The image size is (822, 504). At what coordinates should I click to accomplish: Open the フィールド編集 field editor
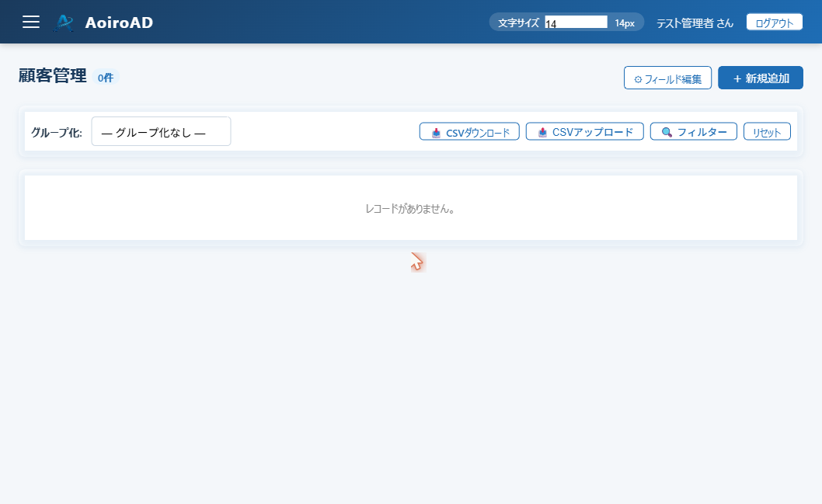point(667,78)
